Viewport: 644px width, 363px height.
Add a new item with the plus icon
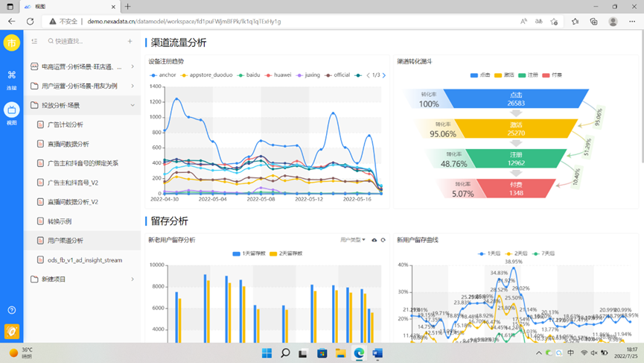[x=130, y=41]
